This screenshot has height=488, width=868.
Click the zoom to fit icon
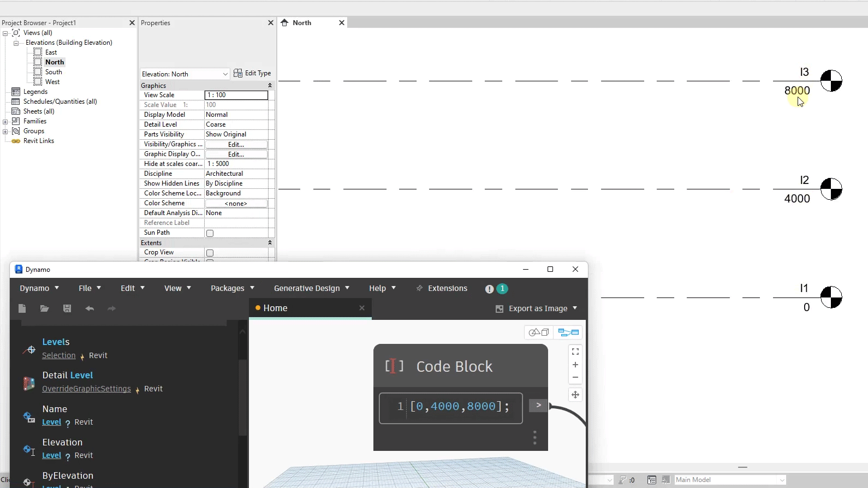(x=575, y=352)
